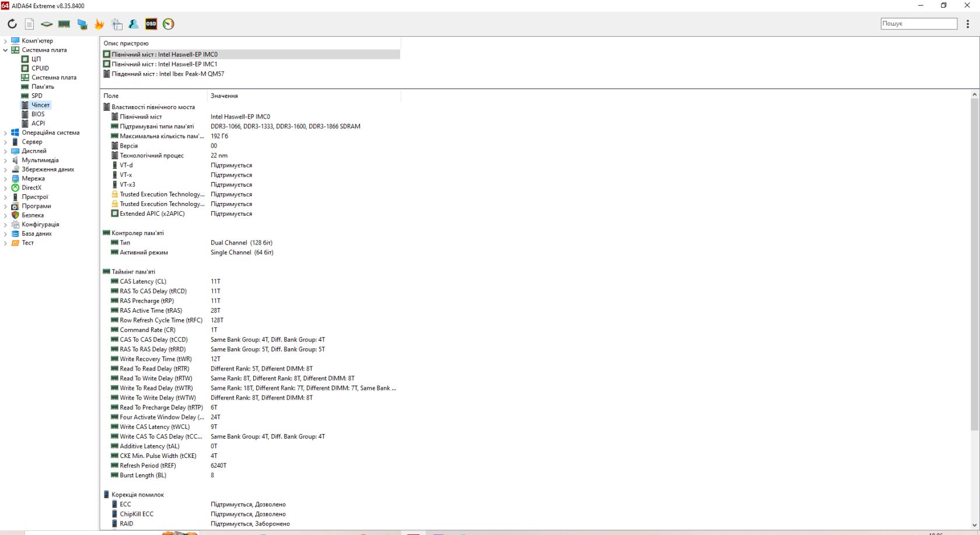Image resolution: width=980 pixels, height=535 pixels.
Task: Select Intel Ibex Peak-M QM57 device row
Action: click(x=251, y=74)
